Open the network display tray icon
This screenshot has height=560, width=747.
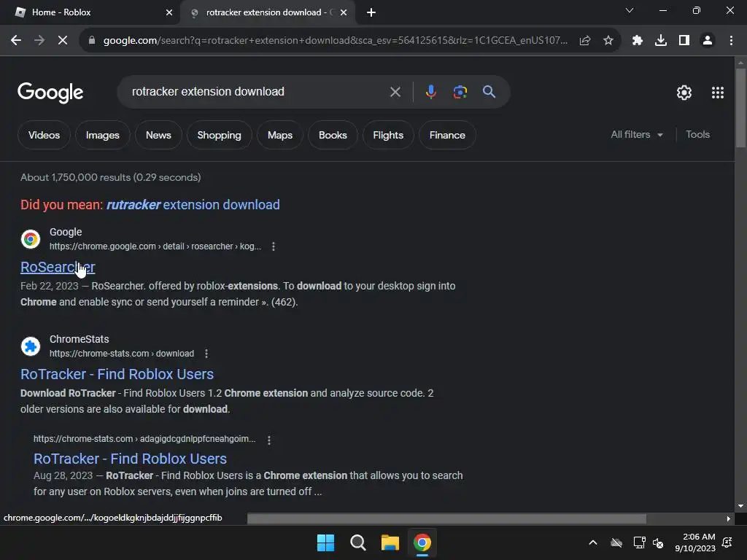[639, 542]
